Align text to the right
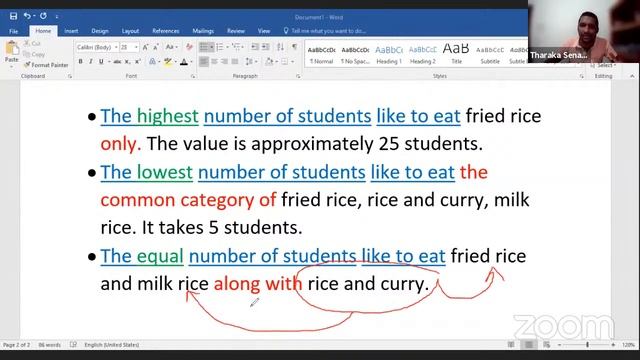Image resolution: width=640 pixels, height=360 pixels. click(x=224, y=62)
